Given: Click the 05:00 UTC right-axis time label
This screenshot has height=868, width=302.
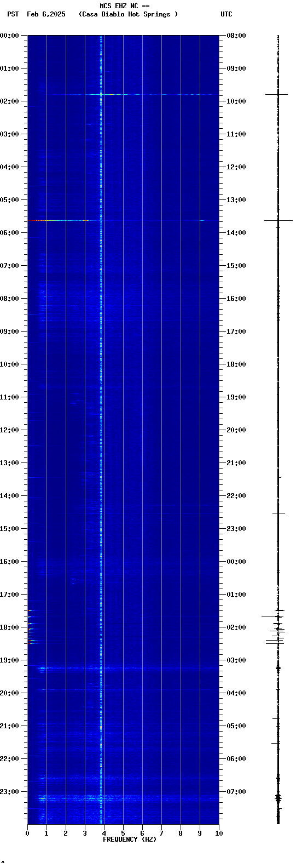Looking at the screenshot, I should pos(236,726).
